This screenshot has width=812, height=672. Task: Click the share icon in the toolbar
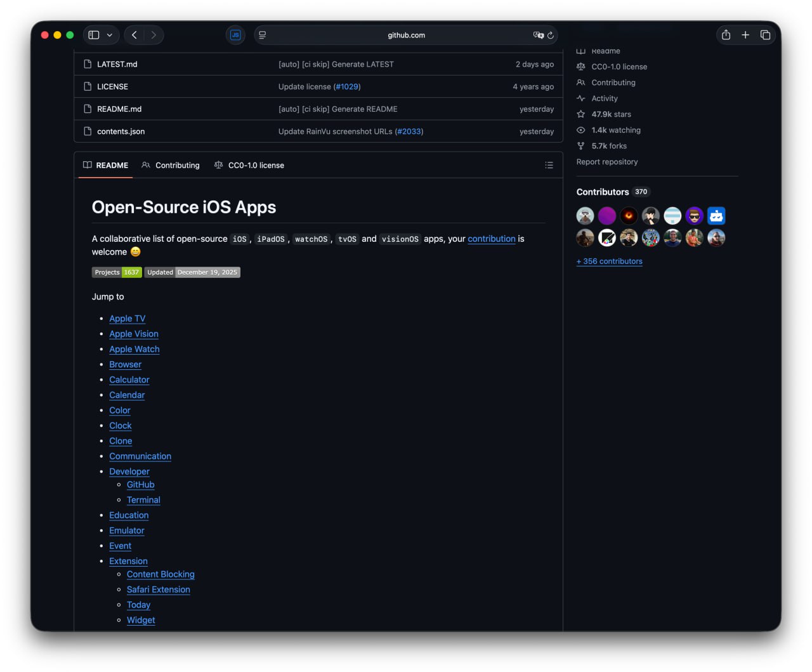pyautogui.click(x=726, y=35)
